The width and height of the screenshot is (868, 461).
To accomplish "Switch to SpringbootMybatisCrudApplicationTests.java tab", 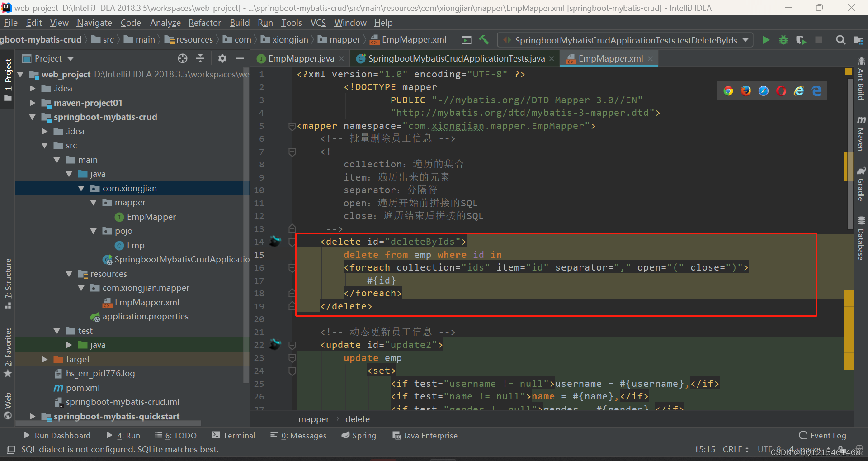I will click(456, 58).
